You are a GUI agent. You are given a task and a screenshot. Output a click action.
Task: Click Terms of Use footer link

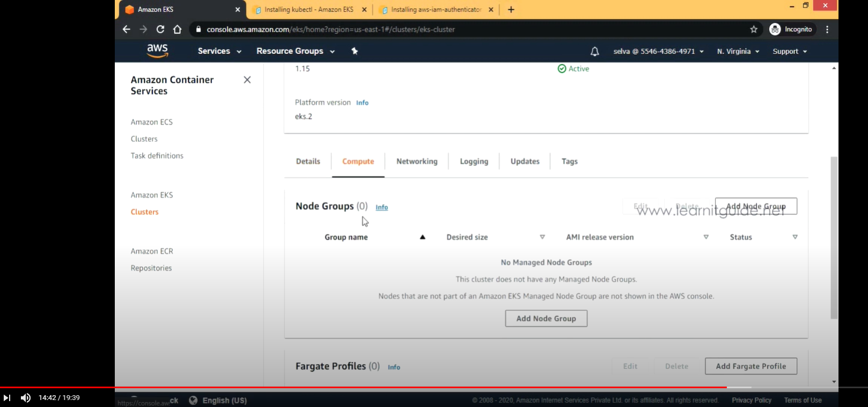[803, 401]
